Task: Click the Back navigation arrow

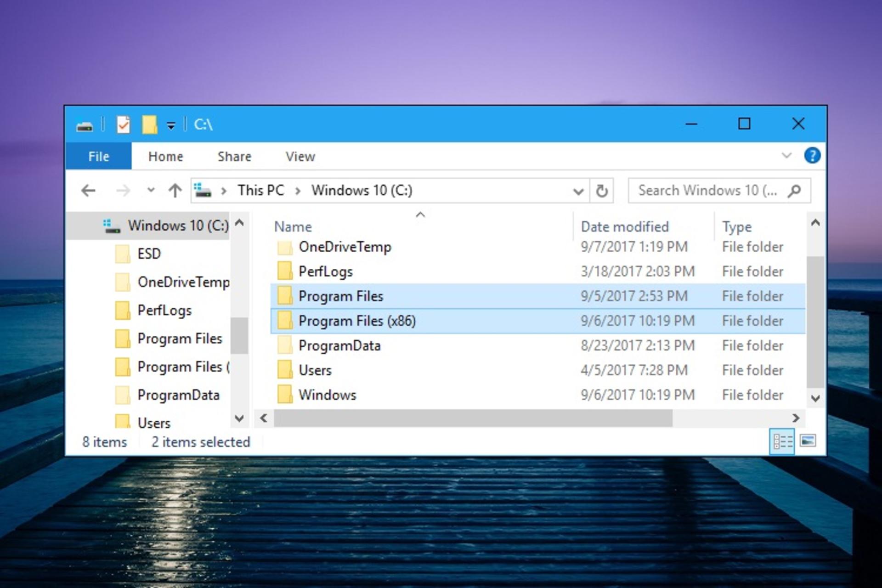Action: (x=89, y=190)
